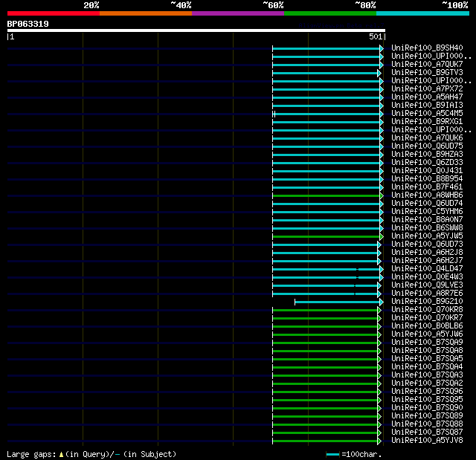Select the UniRef100_Q6ZD33 label
The width and height of the screenshot is (476, 460).
pyautogui.click(x=427, y=163)
